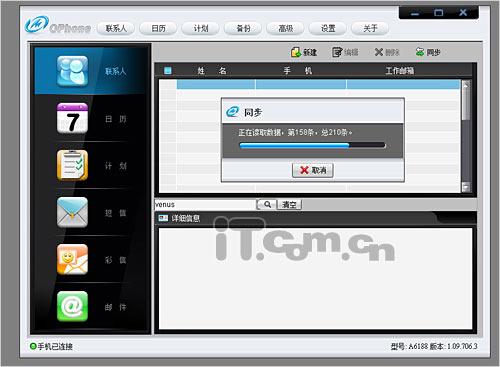The image size is (500, 367).
Task: Select the smiley MMS icon in sidebar
Action: 72,259
